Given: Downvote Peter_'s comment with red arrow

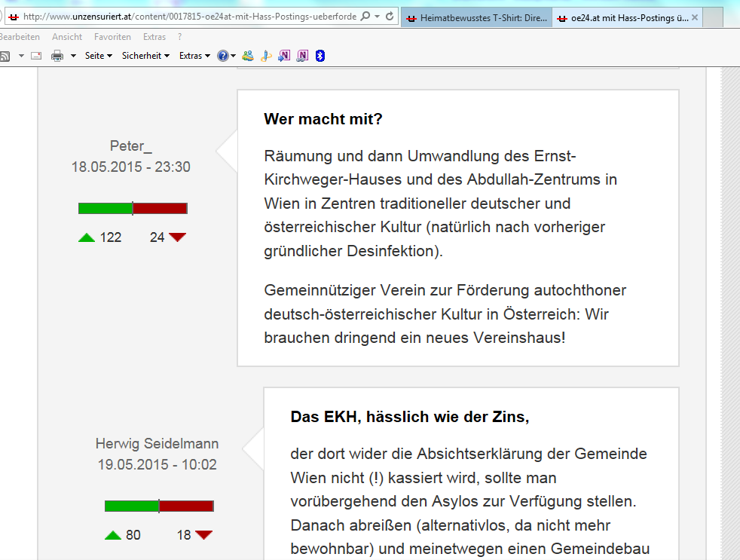Looking at the screenshot, I should (x=177, y=237).
